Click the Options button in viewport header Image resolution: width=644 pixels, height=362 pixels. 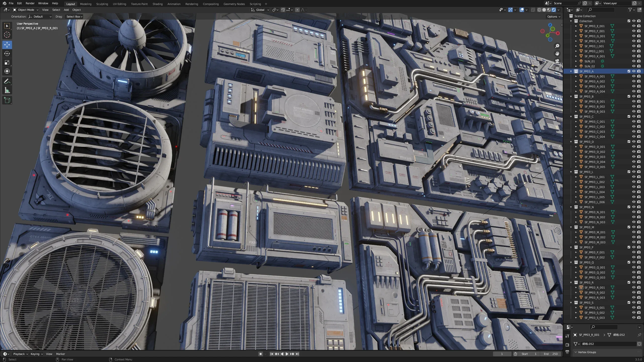tap(554, 17)
